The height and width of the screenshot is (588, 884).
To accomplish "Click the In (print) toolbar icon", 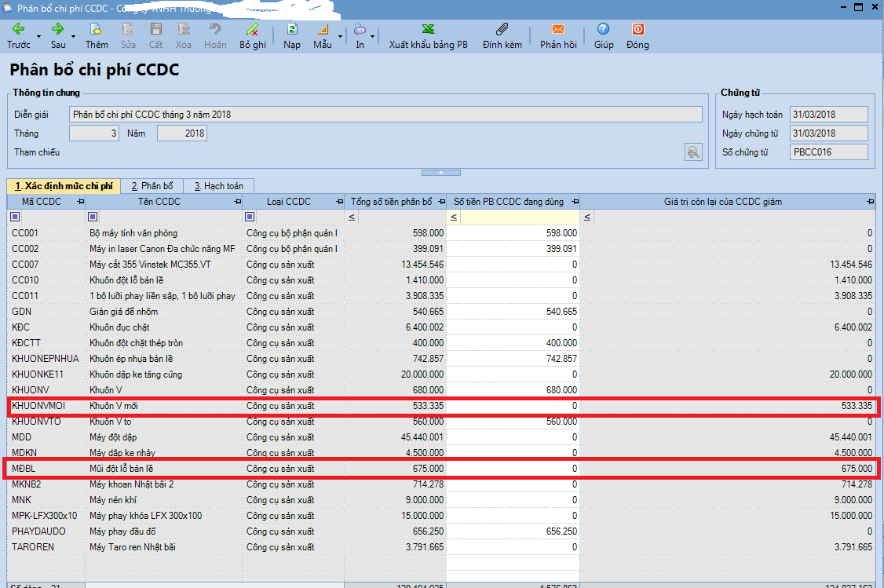I will (360, 29).
